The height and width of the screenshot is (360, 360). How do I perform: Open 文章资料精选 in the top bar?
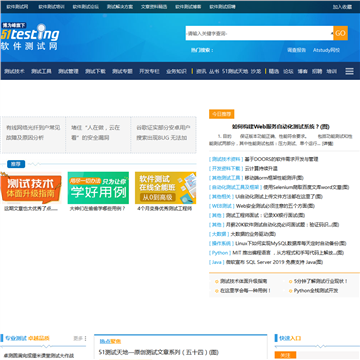pos(154,7)
